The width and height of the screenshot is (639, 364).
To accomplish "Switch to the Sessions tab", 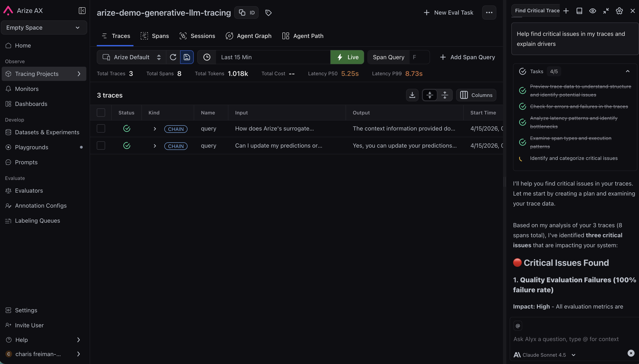I will [197, 36].
